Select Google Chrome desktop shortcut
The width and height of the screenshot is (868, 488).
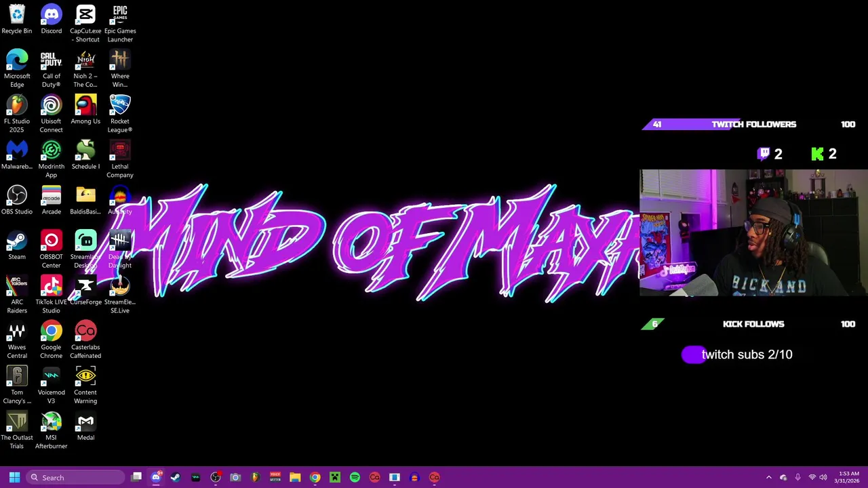click(51, 340)
